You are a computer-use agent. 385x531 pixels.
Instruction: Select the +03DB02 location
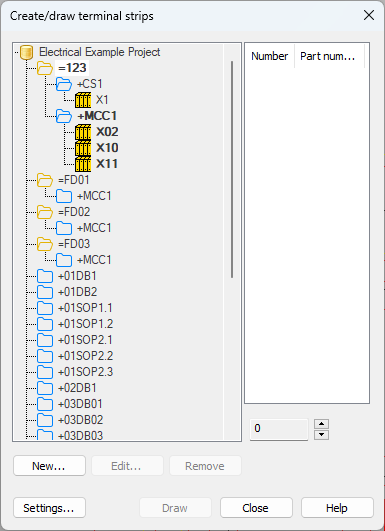(81, 420)
